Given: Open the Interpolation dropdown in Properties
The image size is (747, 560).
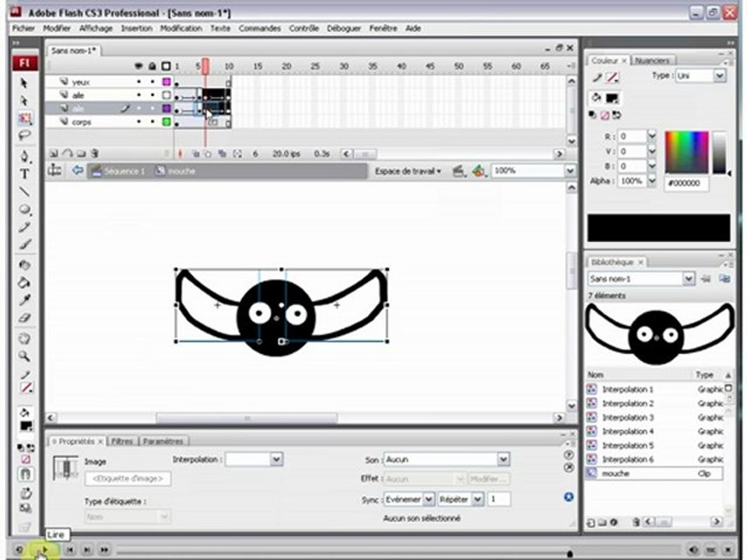Looking at the screenshot, I should coord(276,460).
